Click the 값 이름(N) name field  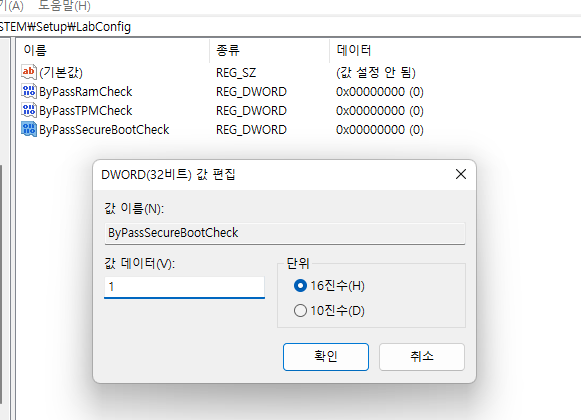click(285, 233)
